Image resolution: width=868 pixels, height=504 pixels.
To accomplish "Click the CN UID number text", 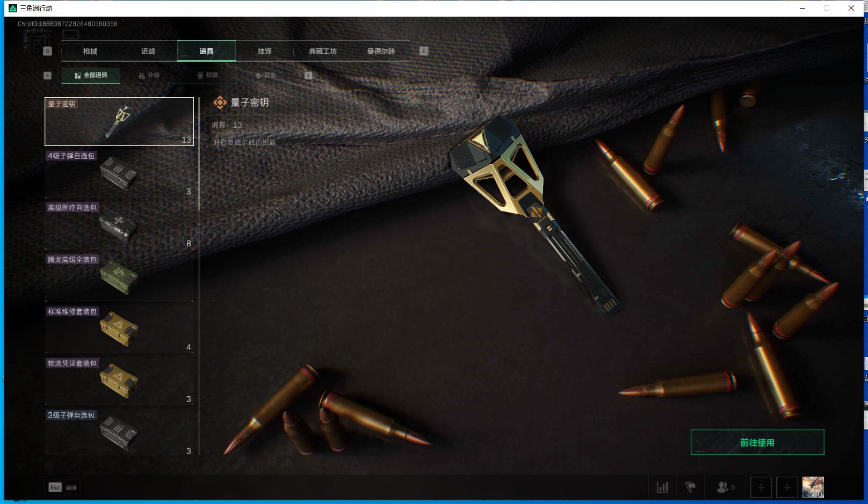I will click(x=68, y=24).
